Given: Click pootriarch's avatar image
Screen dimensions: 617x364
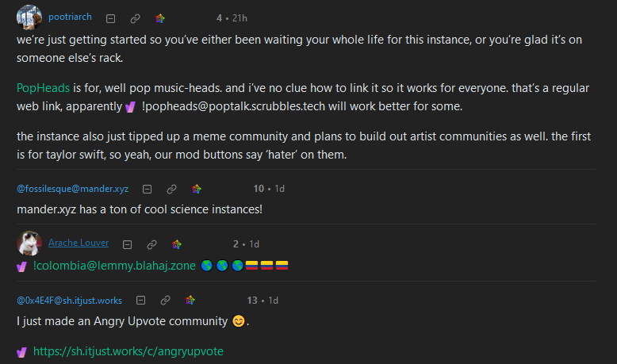Looking at the screenshot, I should [29, 17].
